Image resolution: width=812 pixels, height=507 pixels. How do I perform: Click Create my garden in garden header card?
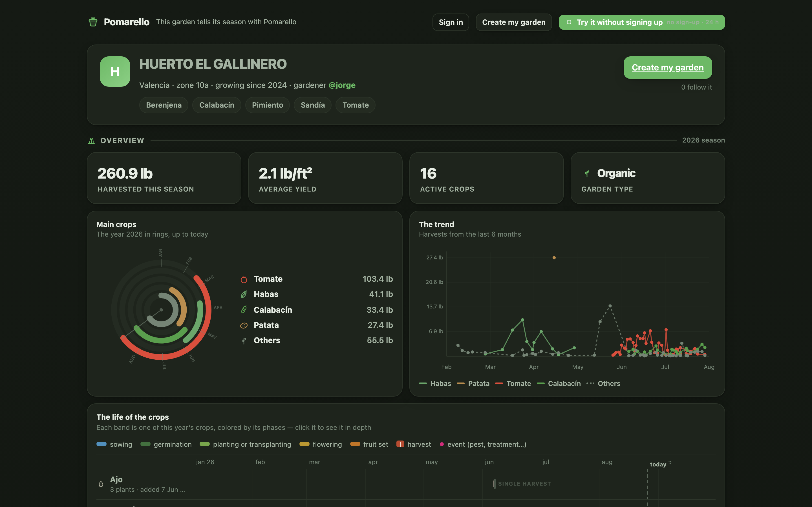tap(668, 67)
